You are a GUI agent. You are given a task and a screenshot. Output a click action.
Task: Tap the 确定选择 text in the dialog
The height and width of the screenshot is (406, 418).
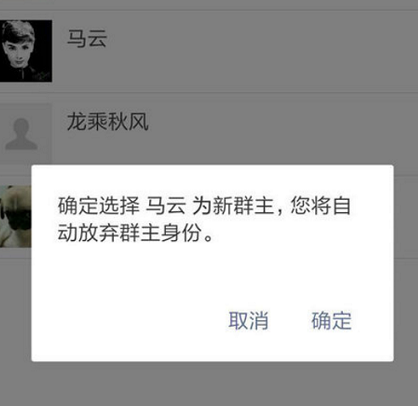(x=99, y=206)
